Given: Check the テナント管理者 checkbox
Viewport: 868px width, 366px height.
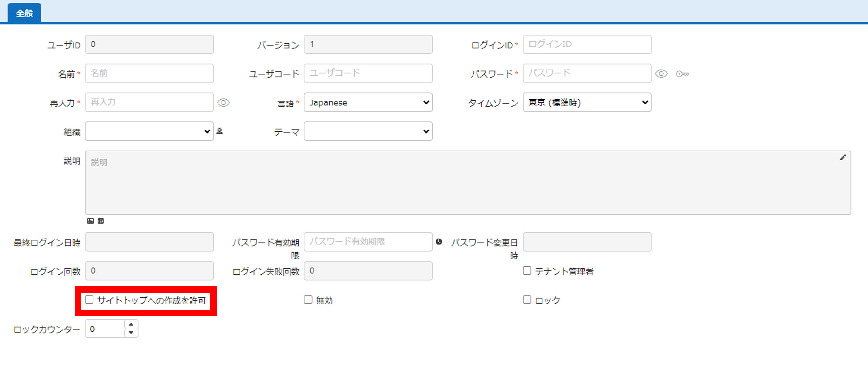Looking at the screenshot, I should point(527,270).
